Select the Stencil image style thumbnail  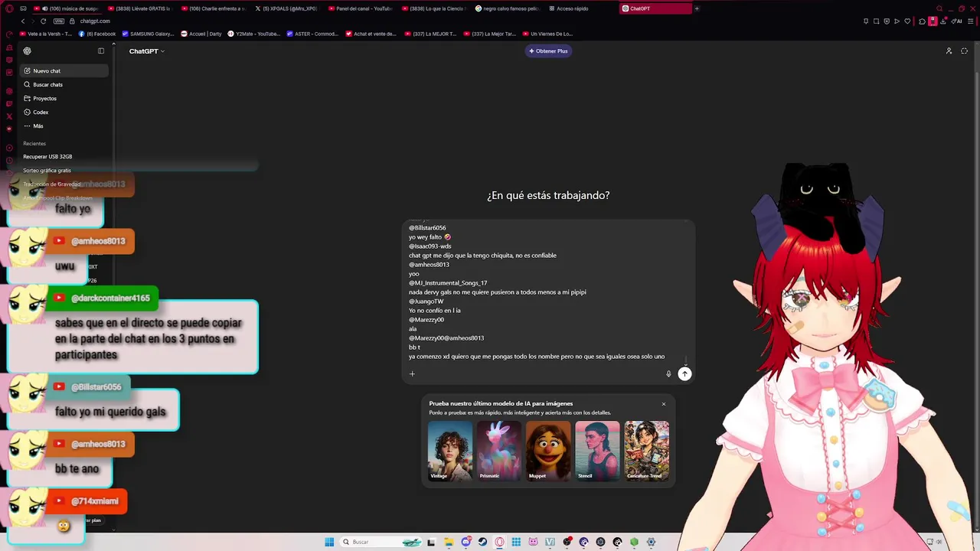[597, 451]
